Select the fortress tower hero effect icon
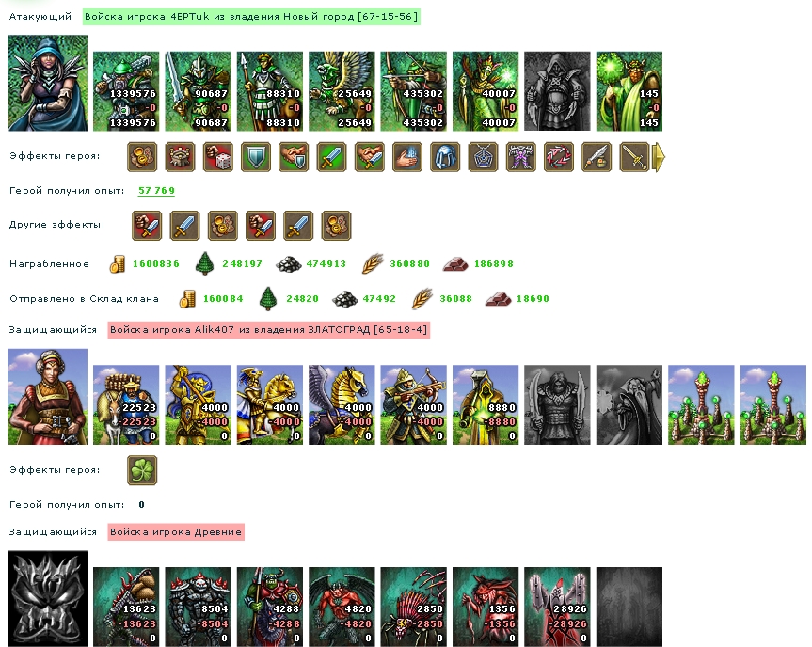The image size is (812, 647). [181, 157]
